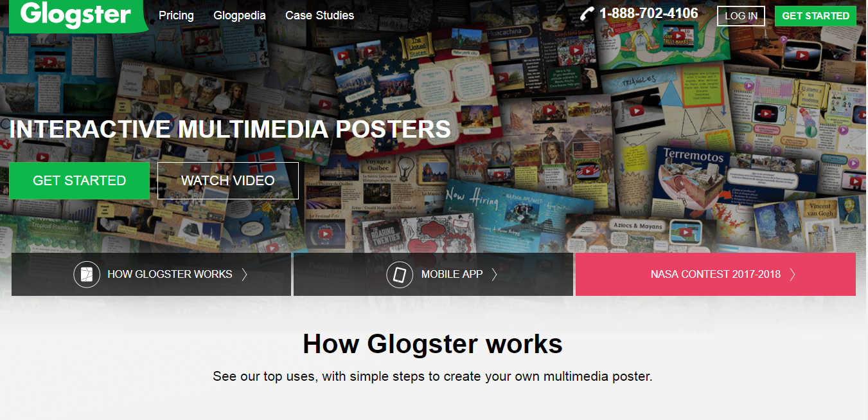
Task: Go to Case Studies page
Action: (319, 15)
